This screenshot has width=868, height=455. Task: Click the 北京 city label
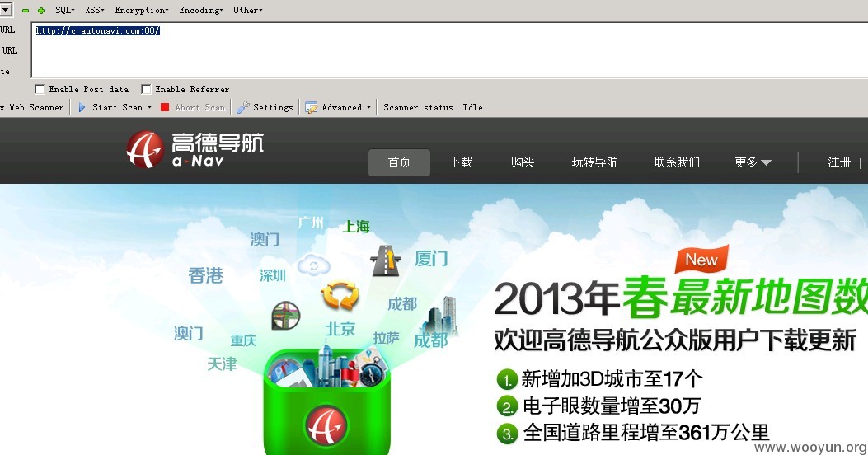(x=340, y=329)
